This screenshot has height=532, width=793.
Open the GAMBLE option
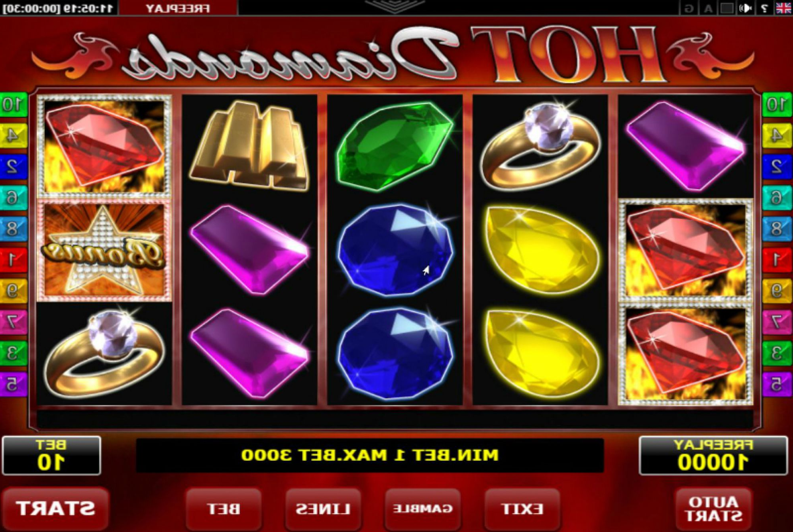pos(423,509)
